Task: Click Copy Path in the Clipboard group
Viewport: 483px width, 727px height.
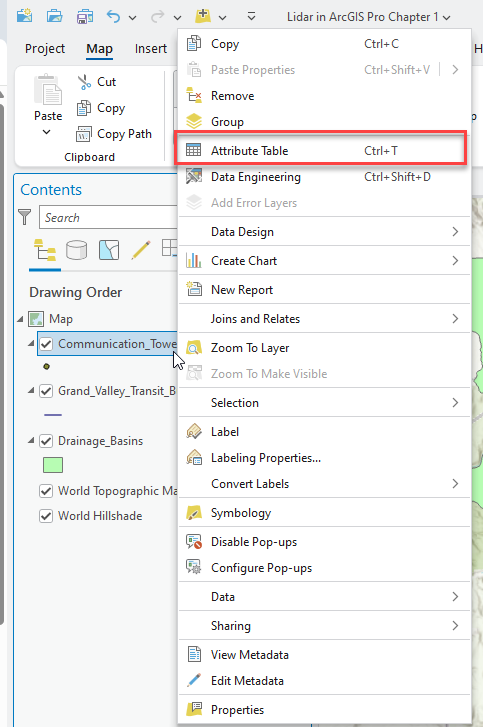Action: pos(114,134)
